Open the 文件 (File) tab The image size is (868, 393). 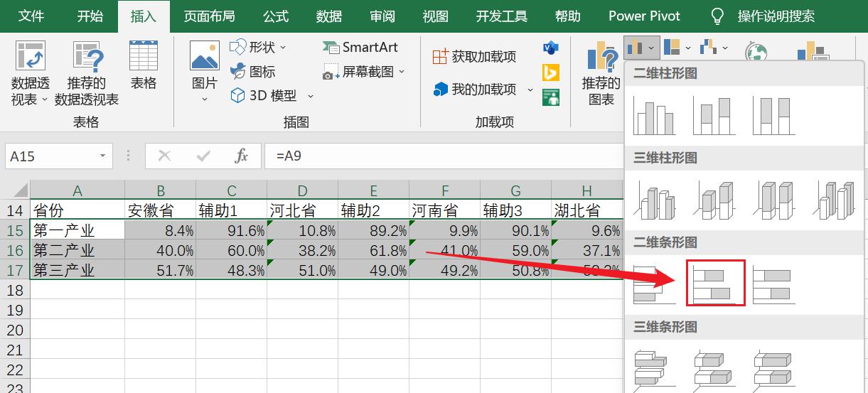(x=31, y=16)
